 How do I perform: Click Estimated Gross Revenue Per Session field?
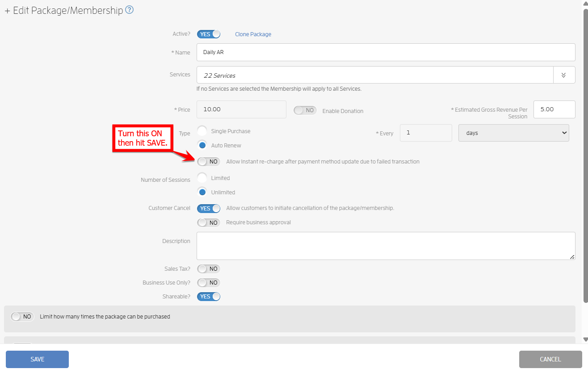(x=554, y=109)
